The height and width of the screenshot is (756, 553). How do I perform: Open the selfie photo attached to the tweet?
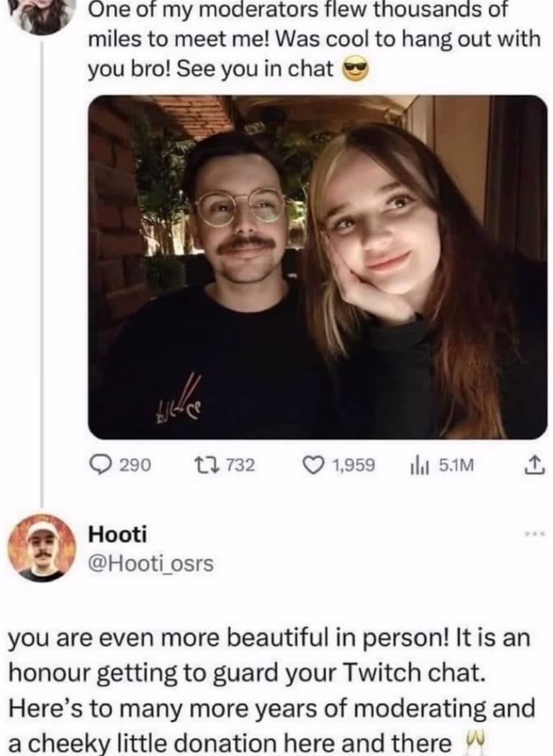coord(317,267)
